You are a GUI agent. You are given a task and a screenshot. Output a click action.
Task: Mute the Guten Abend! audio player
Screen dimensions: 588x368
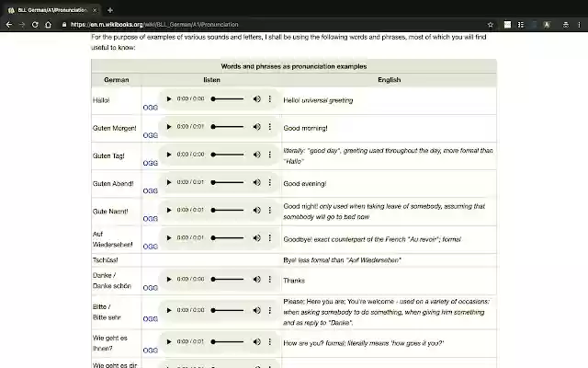[x=257, y=182]
